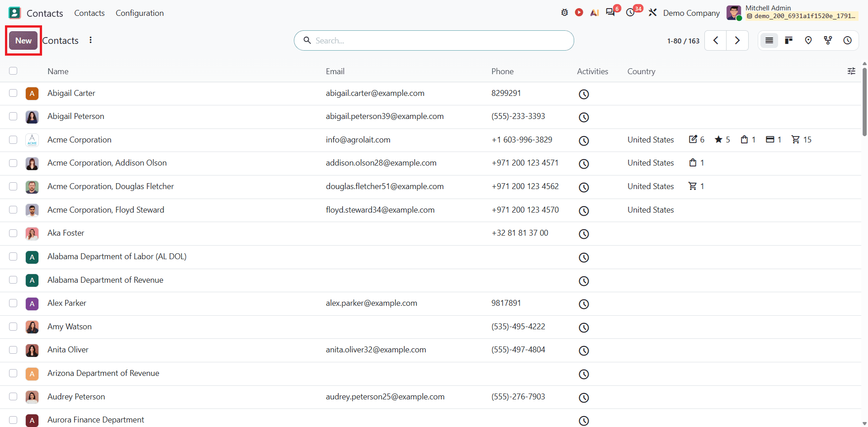Open the Mitchell Admin user menu

point(792,12)
